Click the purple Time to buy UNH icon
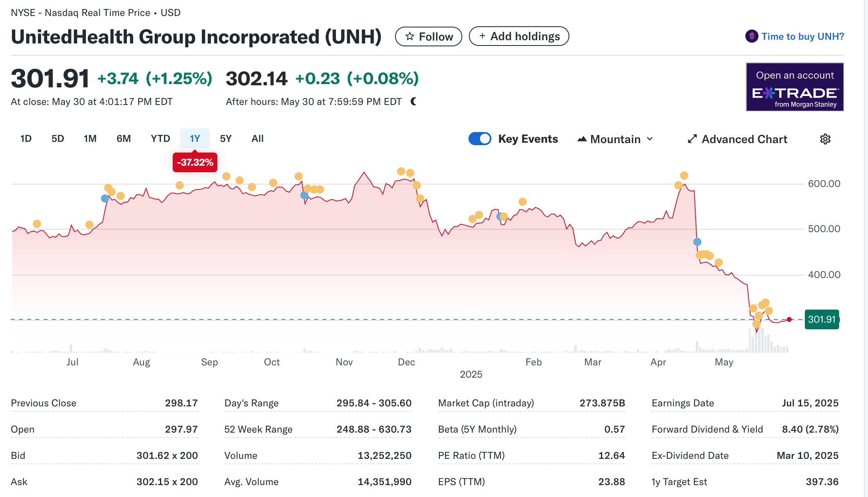868x497 pixels. [x=752, y=36]
